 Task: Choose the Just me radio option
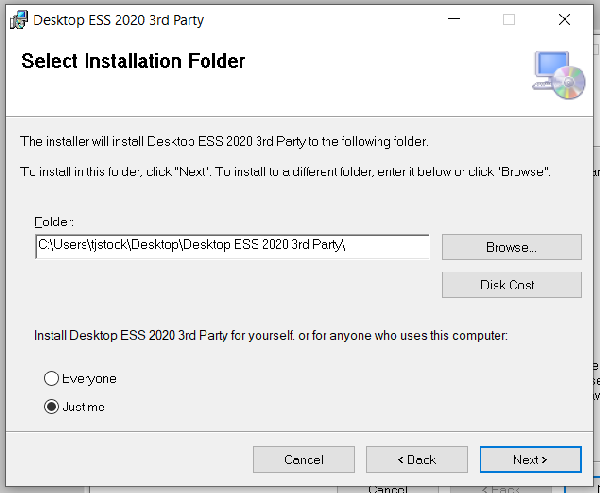coord(51,407)
